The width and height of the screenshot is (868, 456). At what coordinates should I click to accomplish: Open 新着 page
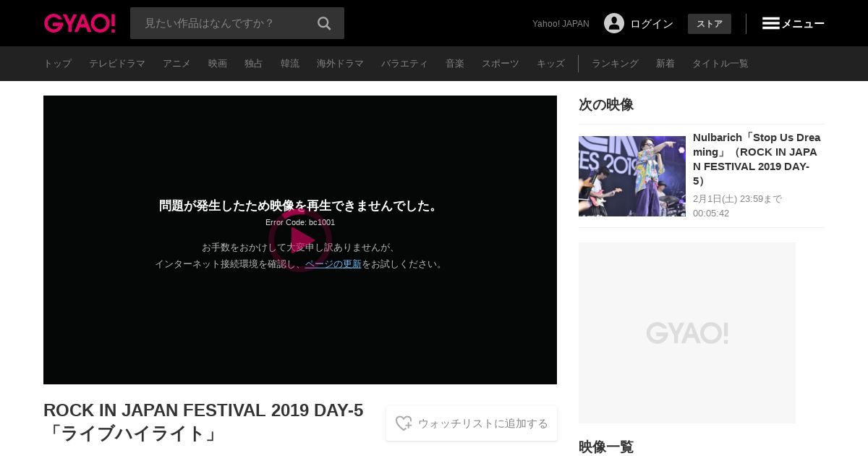pos(665,64)
